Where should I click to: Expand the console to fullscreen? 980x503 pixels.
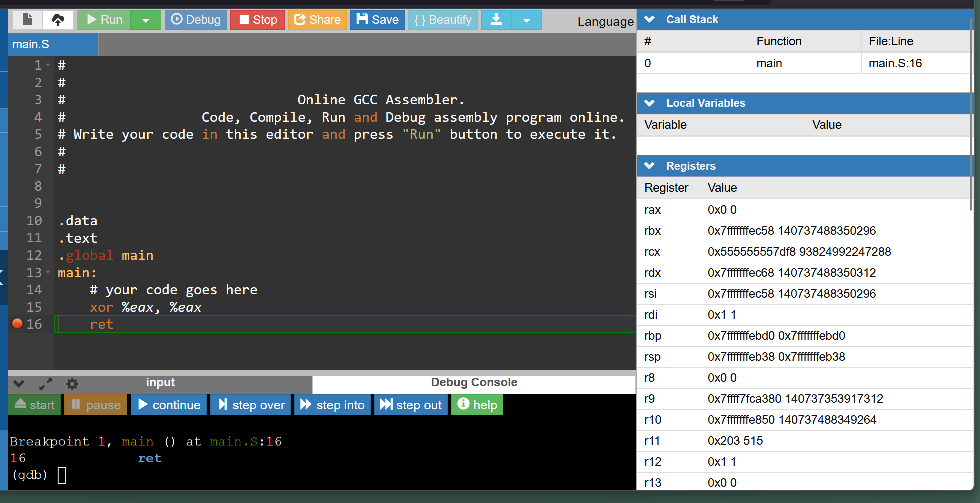click(x=46, y=384)
